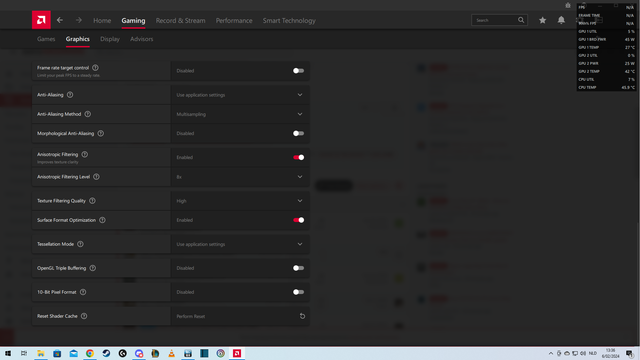
Task: Go forward with the right arrow
Action: pyautogui.click(x=79, y=20)
